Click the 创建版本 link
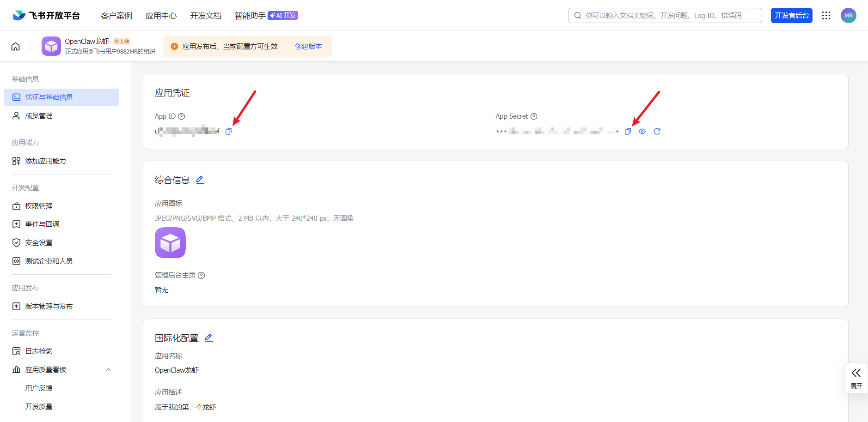This screenshot has width=868, height=422. coord(308,47)
